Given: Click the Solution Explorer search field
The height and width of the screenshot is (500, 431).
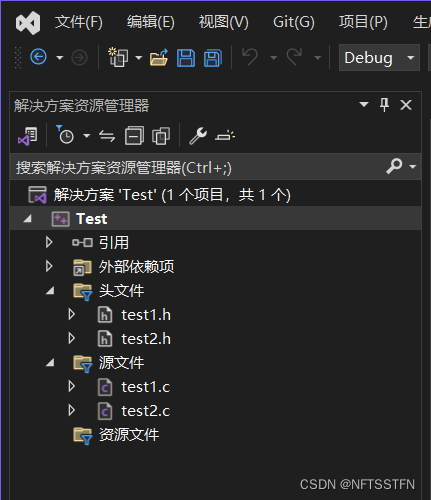Looking at the screenshot, I should [200, 167].
